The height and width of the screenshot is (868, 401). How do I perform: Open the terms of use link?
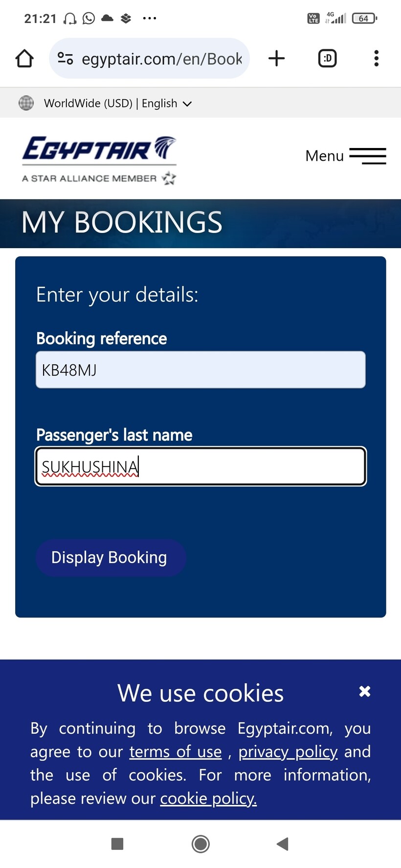[x=176, y=752]
